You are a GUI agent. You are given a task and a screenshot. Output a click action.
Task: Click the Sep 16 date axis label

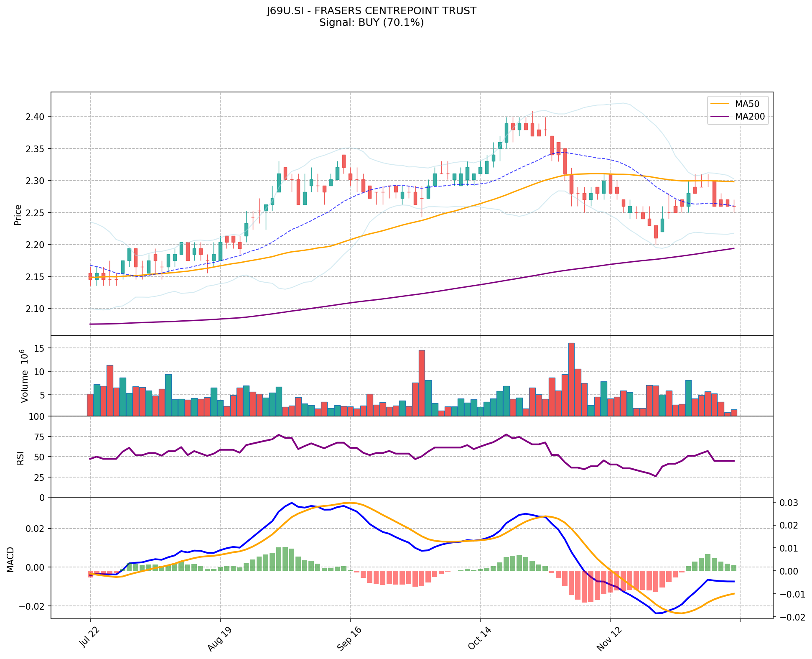pyautogui.click(x=349, y=639)
